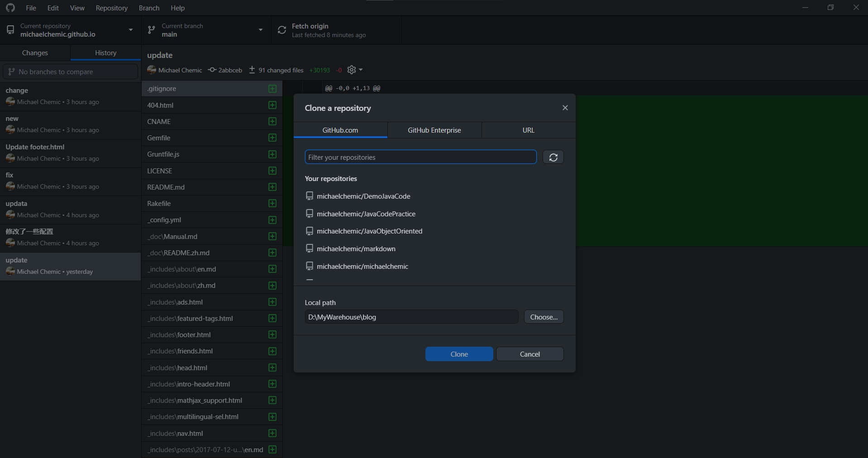Click the 91 changed files indicator
The height and width of the screenshot is (458, 868).
(x=276, y=70)
